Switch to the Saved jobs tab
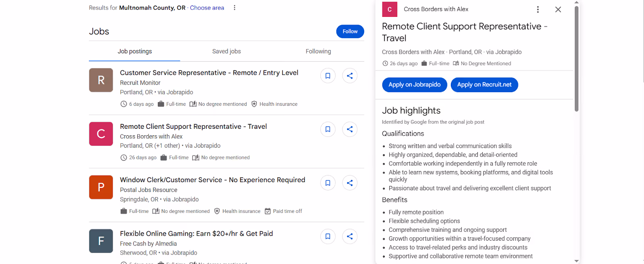 [227, 52]
